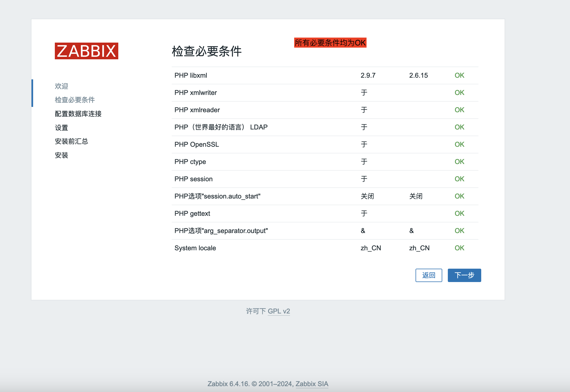This screenshot has height=392, width=570.
Task: Open the 配置数据库连接 step
Action: pos(78,114)
